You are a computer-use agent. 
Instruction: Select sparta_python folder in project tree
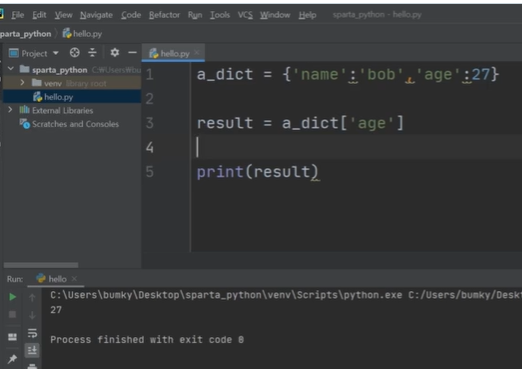[x=60, y=70]
